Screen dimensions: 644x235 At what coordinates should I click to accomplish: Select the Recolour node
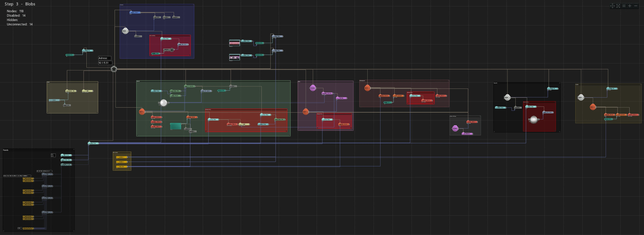(517, 108)
